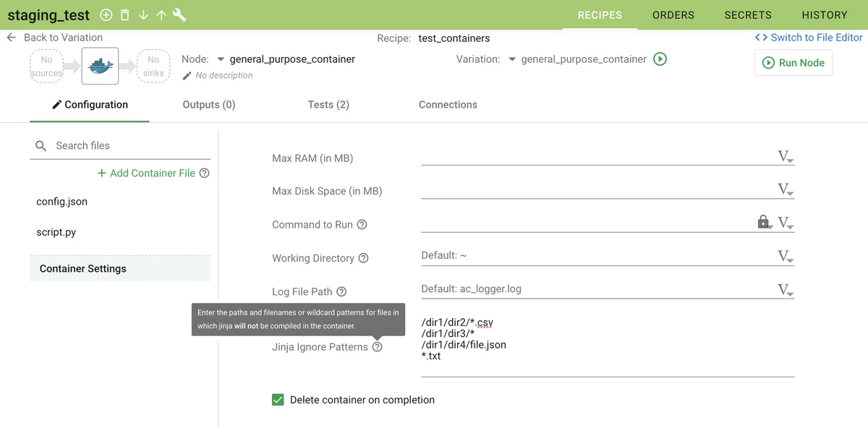The image size is (868, 428).
Task: Click the add (plus) icon beside staging_test
Action: [106, 15]
